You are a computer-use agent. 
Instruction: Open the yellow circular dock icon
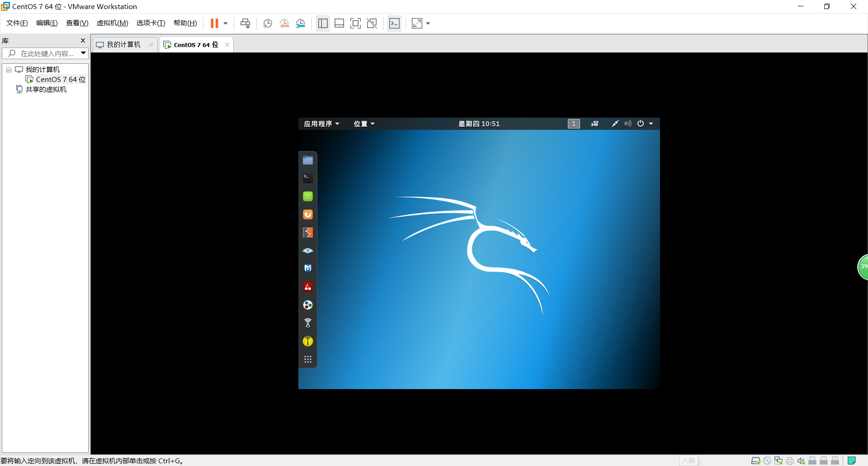click(x=308, y=341)
